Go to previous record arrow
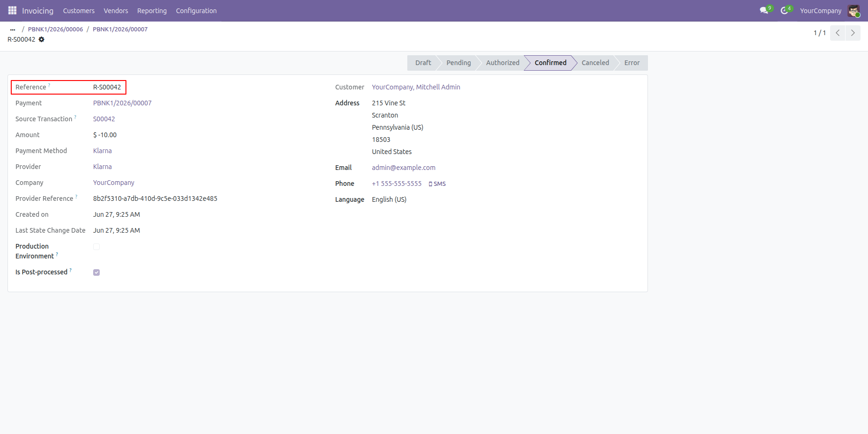This screenshot has width=868, height=434. 838,33
